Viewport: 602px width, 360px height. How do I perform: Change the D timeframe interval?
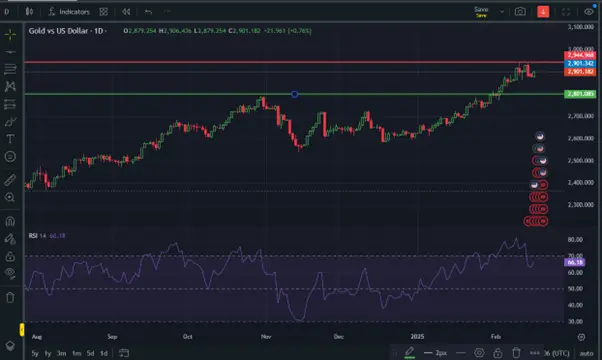7,12
